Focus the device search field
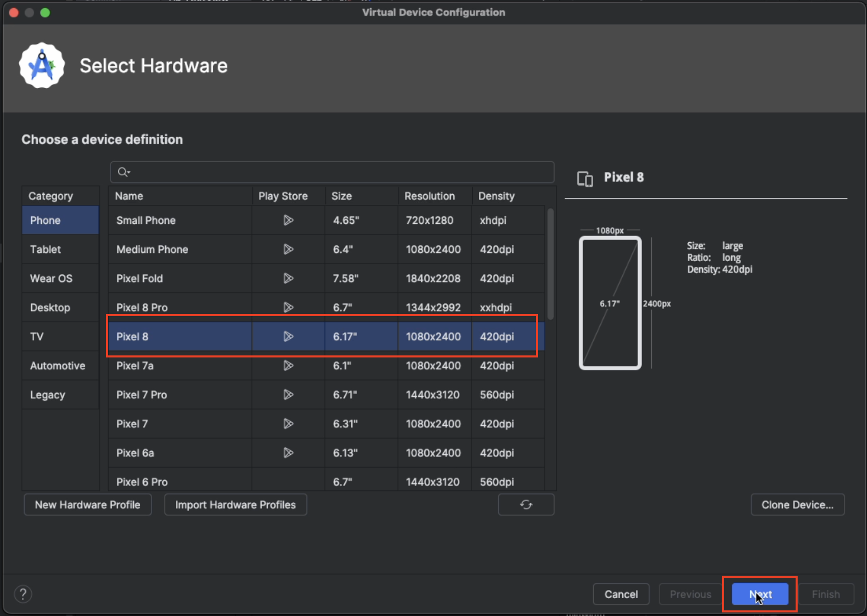 pyautogui.click(x=332, y=172)
